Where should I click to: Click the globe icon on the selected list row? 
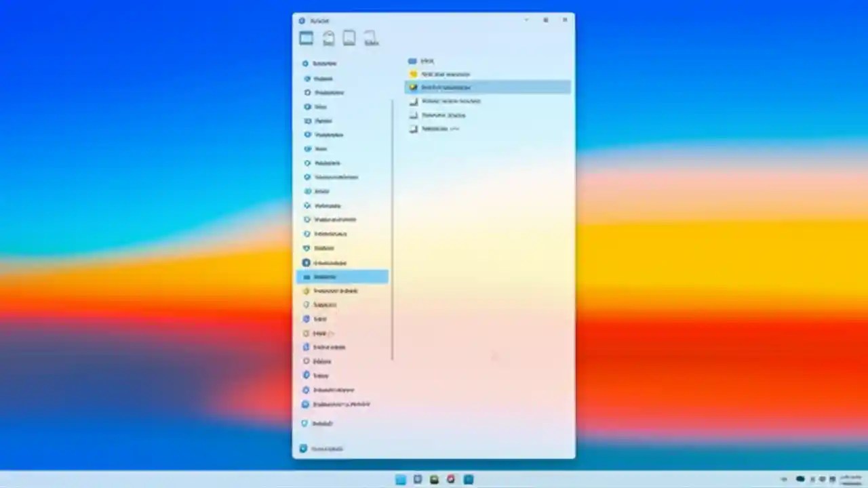click(x=414, y=87)
